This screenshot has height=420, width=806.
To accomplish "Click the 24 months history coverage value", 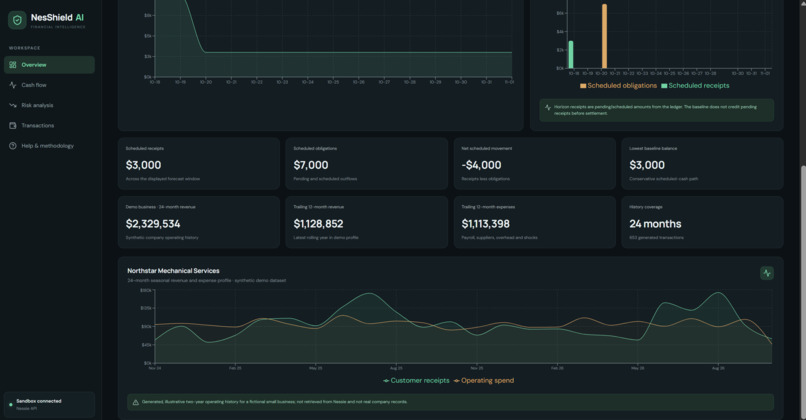I will pos(655,224).
